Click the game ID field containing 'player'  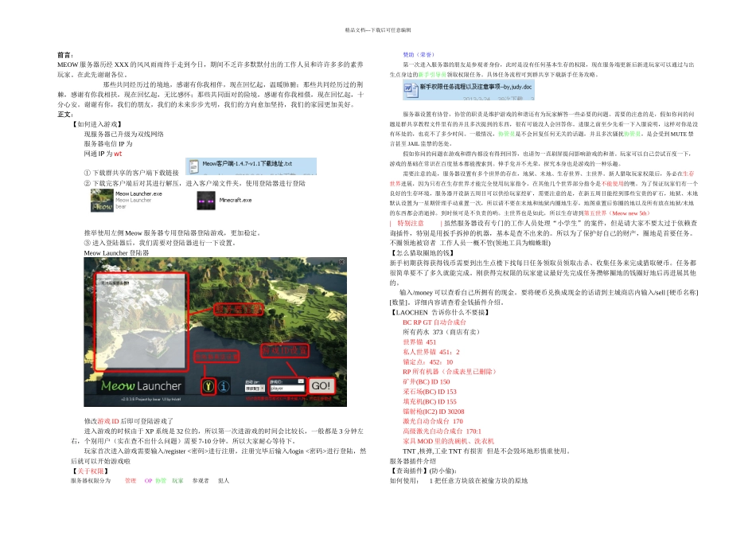tap(286, 389)
